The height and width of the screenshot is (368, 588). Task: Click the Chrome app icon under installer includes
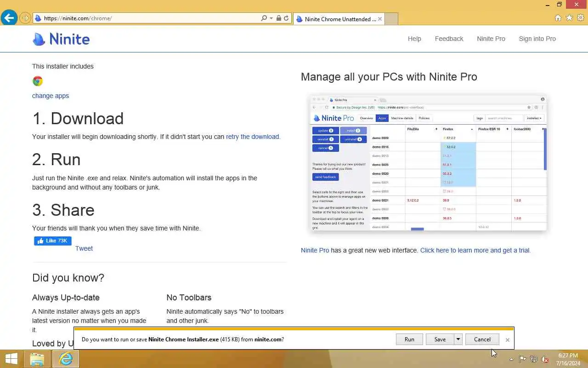(38, 81)
